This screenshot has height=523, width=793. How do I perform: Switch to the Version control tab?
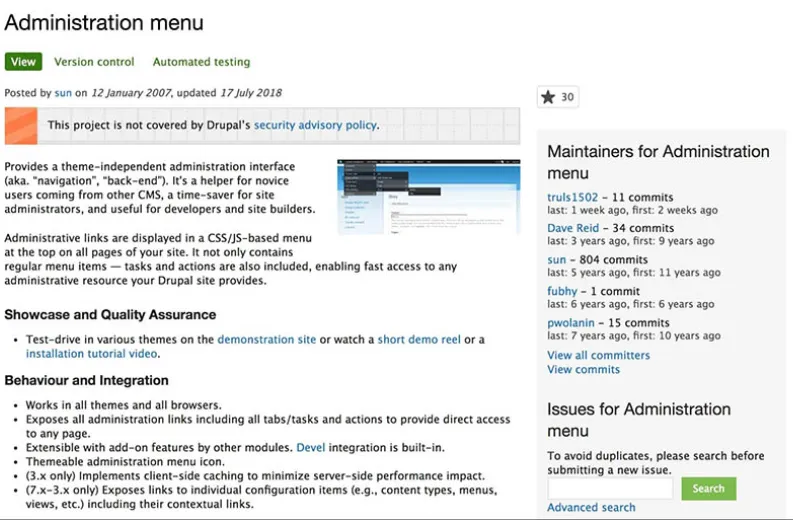pos(94,62)
